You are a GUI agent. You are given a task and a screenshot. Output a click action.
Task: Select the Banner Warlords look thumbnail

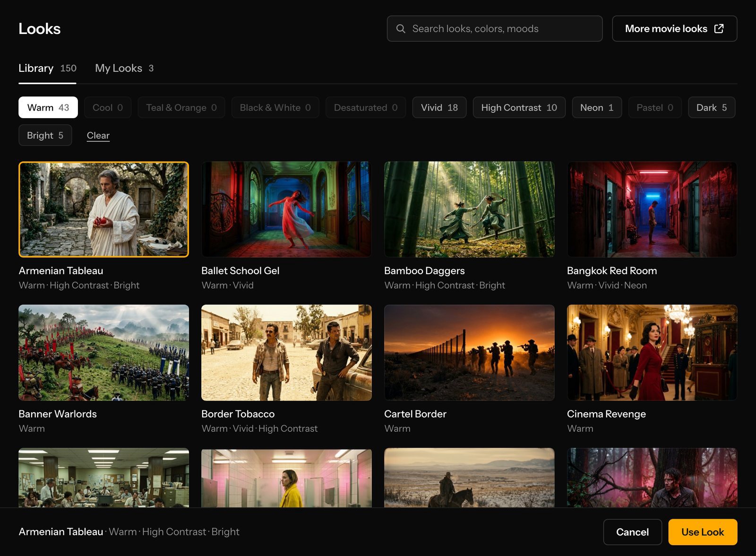103,353
